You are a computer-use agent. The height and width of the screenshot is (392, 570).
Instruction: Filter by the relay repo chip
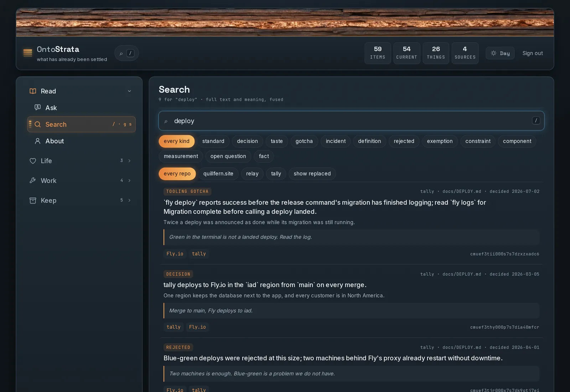point(252,174)
